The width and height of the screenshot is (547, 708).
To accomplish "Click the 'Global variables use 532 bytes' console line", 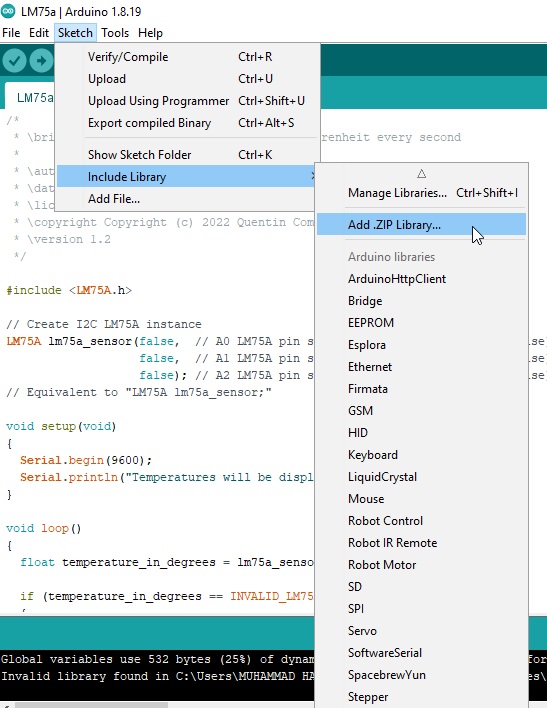I will [x=157, y=659].
